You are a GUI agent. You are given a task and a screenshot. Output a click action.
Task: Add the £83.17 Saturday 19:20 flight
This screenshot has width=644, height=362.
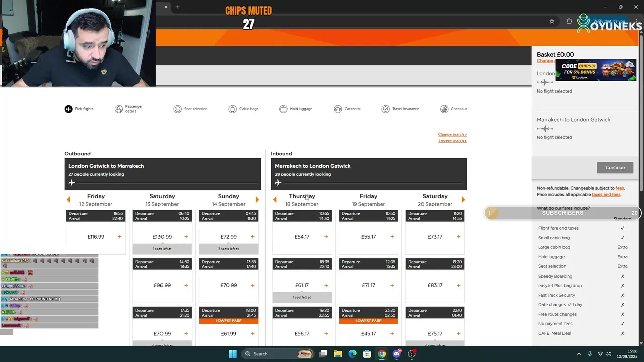(x=458, y=285)
